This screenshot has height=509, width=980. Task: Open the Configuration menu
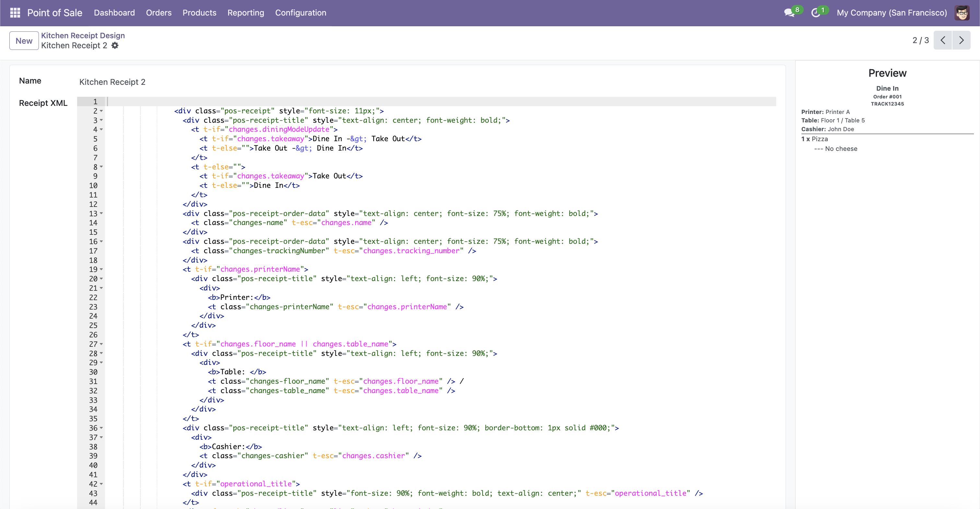(300, 13)
